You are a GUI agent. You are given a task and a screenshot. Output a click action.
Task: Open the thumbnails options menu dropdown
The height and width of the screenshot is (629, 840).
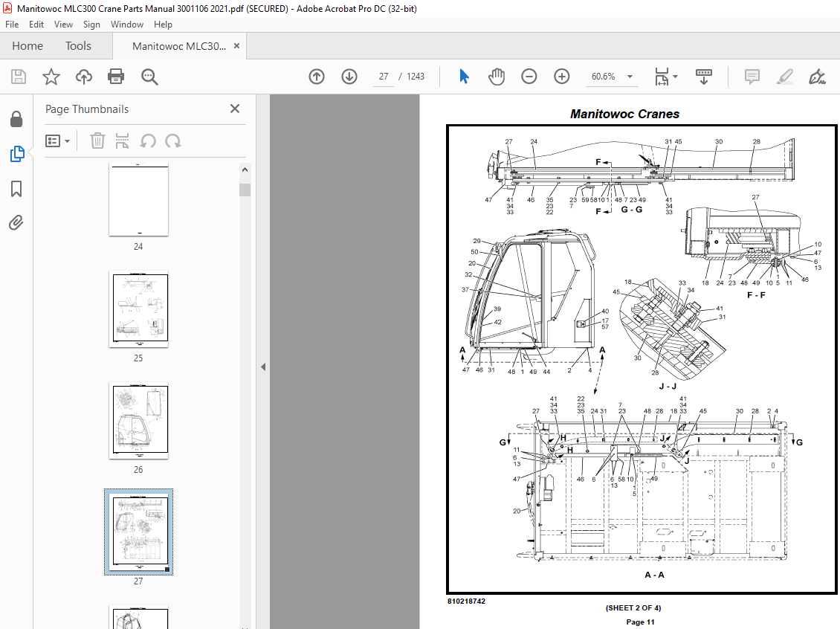click(x=58, y=141)
